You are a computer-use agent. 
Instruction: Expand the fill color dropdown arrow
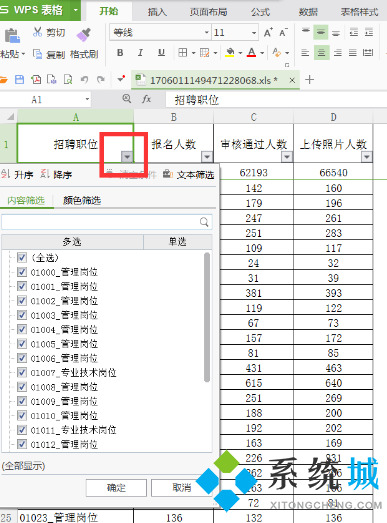point(240,53)
